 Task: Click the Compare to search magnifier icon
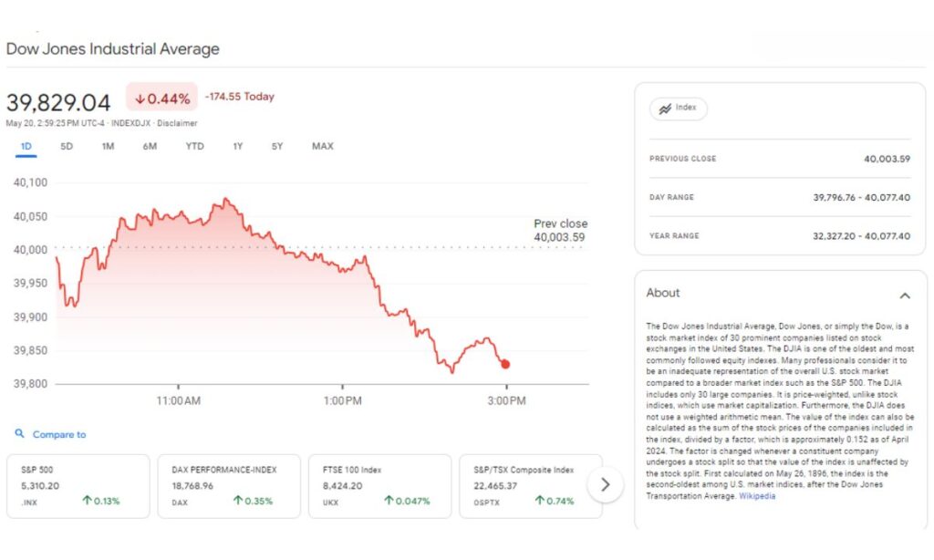[20, 434]
